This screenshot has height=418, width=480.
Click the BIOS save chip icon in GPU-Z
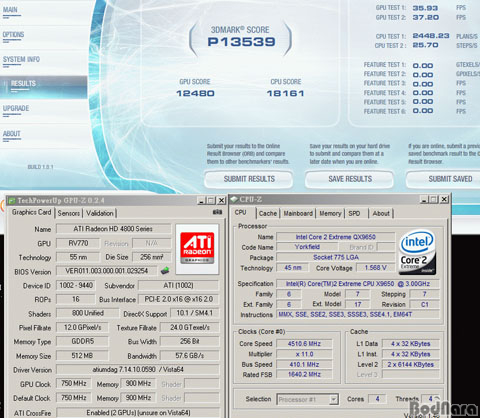tap(165, 270)
